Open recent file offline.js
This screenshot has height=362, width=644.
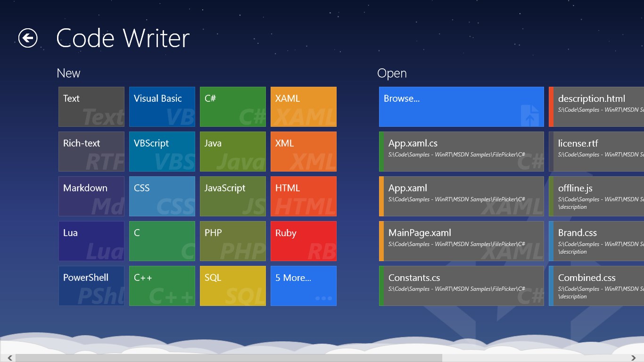point(596,196)
